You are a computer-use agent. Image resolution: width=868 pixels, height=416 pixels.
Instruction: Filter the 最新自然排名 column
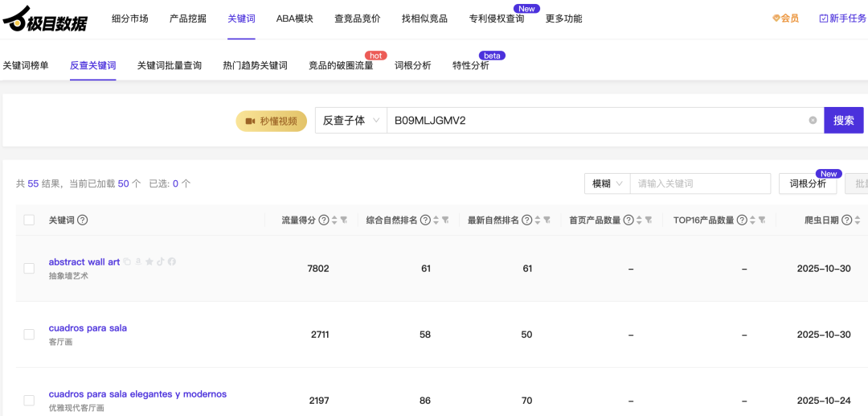click(x=547, y=220)
